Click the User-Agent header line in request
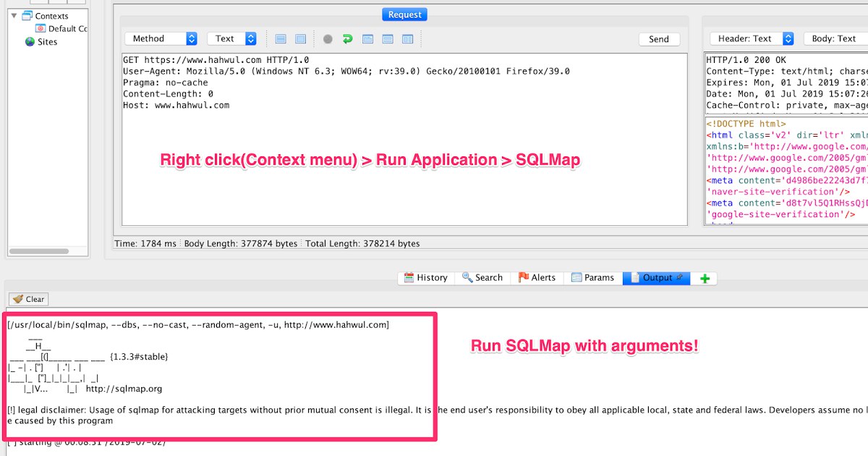The image size is (868, 456). pyautogui.click(x=346, y=71)
